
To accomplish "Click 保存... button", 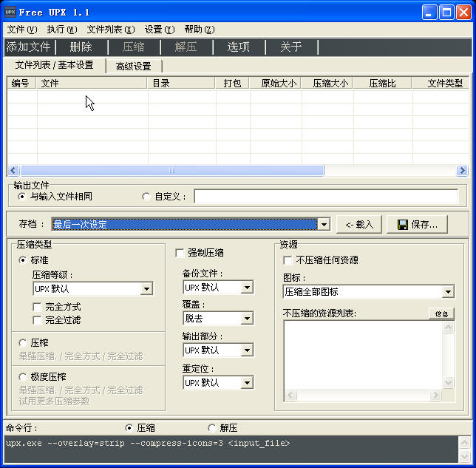I will pos(417,225).
